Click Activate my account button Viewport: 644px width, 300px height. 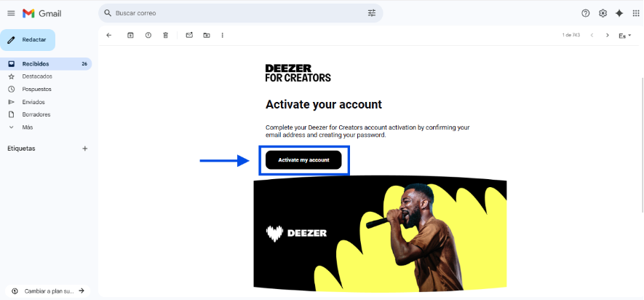point(303,160)
